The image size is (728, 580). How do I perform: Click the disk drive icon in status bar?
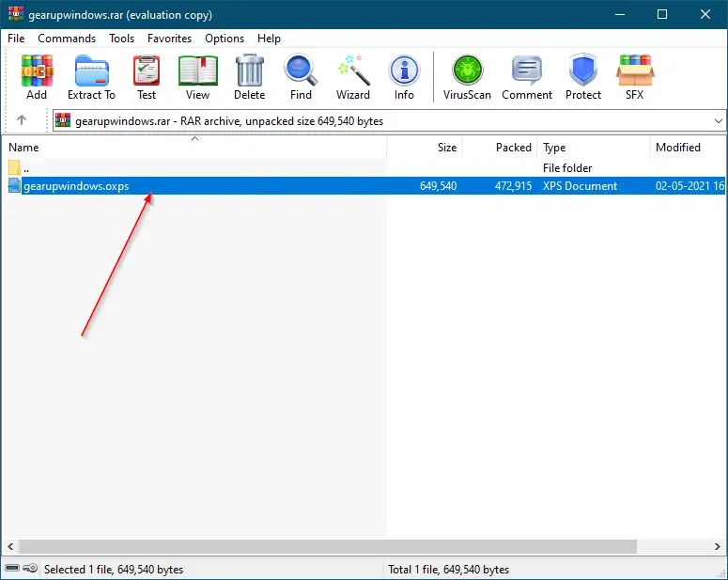(12, 568)
